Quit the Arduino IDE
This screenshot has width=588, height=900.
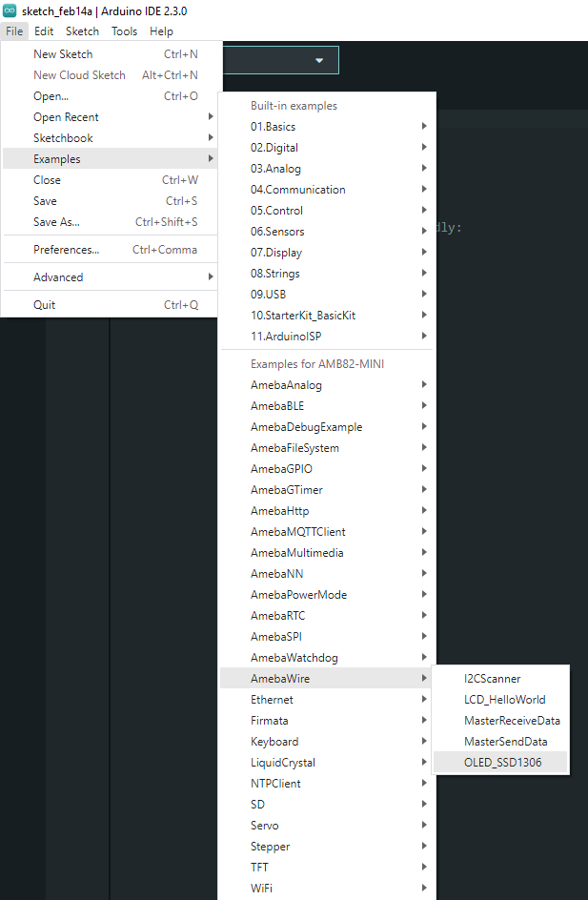click(x=44, y=305)
